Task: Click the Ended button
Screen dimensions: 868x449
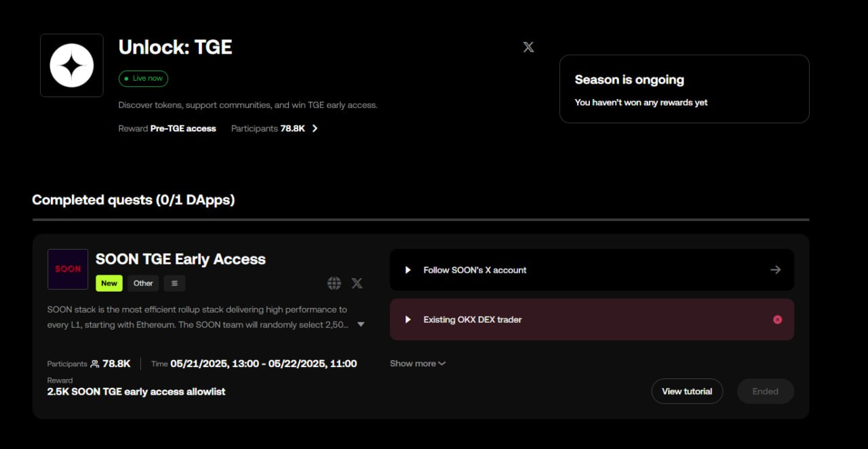Action: [766, 391]
